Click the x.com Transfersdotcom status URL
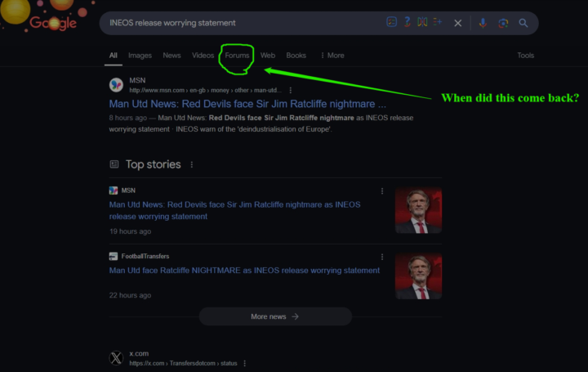This screenshot has width=588, height=372. pyautogui.click(x=183, y=363)
